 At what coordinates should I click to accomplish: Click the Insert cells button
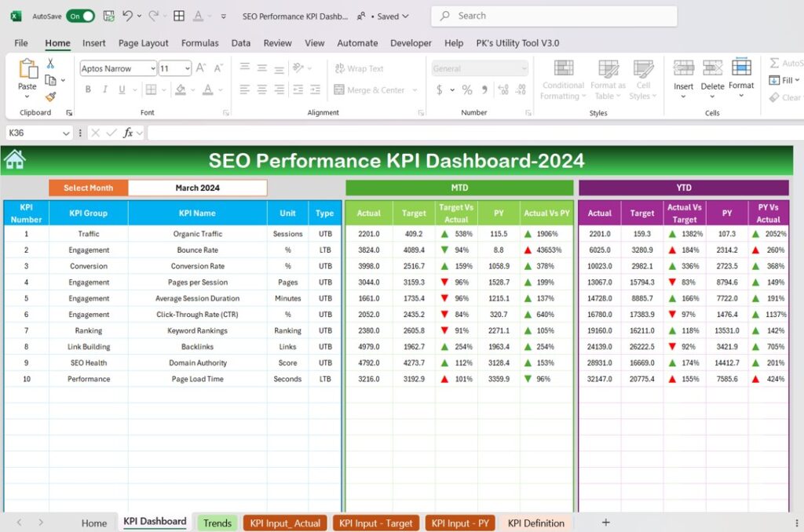(684, 79)
